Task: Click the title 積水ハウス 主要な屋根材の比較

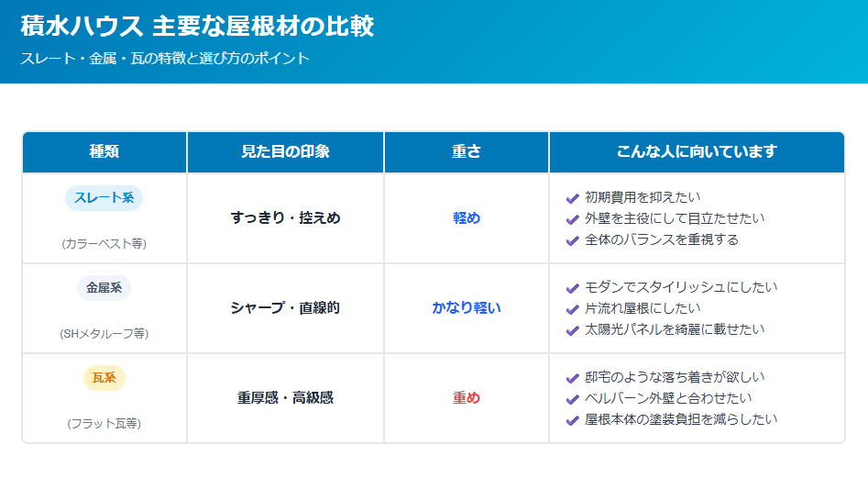Action: [197, 26]
